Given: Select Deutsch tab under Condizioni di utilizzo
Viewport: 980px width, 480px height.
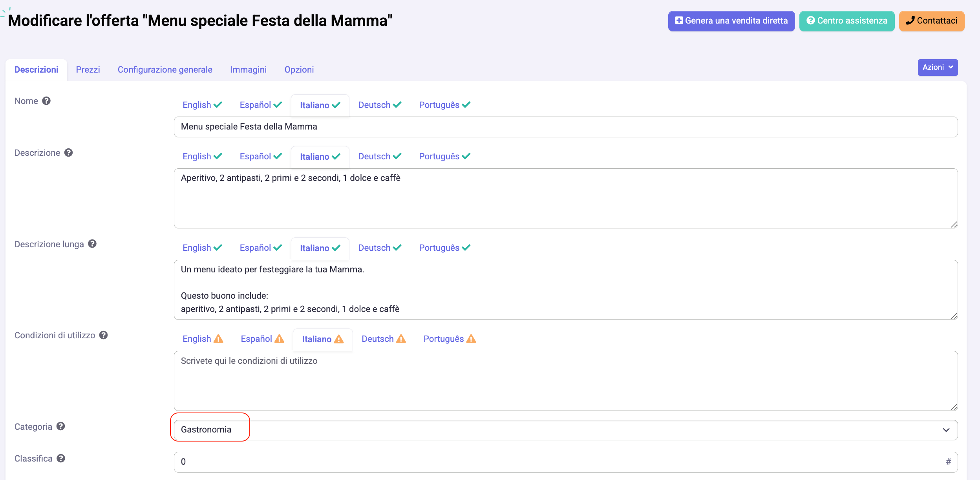Looking at the screenshot, I should 384,339.
